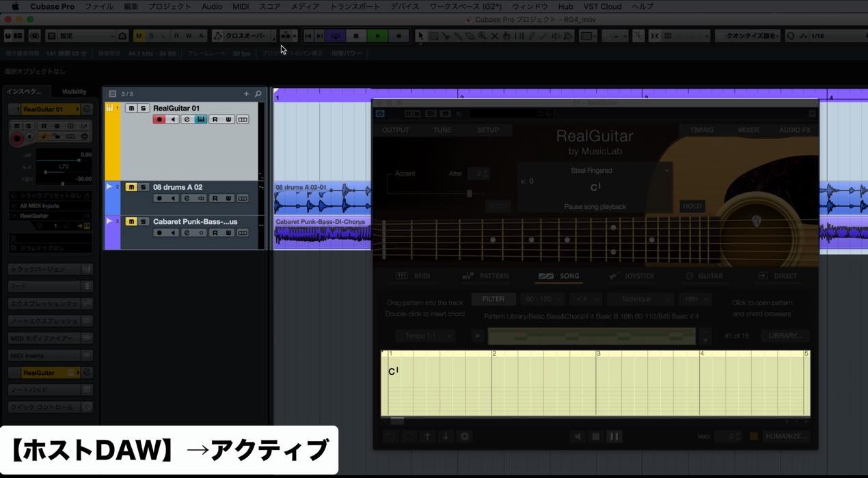Select 08 drums A 02-01 audio clip
868x478 pixels.
pyautogui.click(x=321, y=198)
